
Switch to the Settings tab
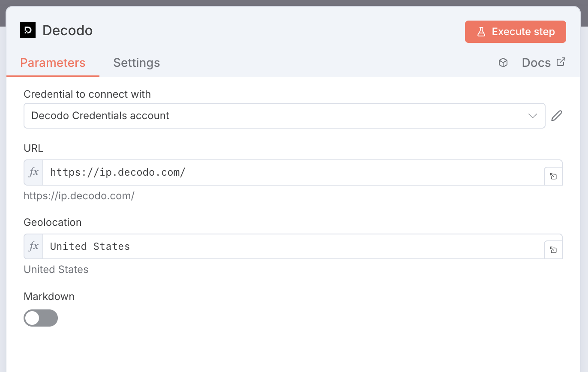[136, 63]
